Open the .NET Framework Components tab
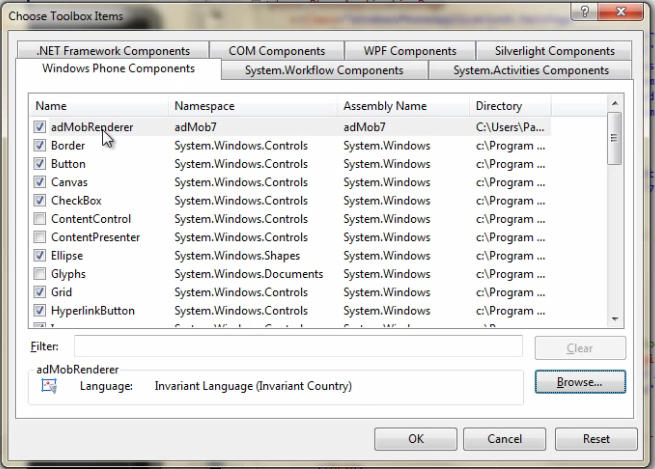The width and height of the screenshot is (655, 469). point(113,51)
